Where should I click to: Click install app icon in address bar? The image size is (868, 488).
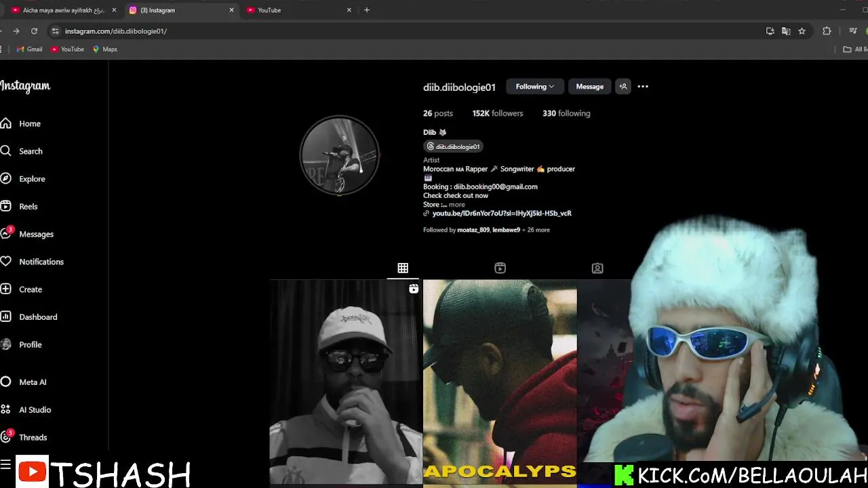pos(770,31)
